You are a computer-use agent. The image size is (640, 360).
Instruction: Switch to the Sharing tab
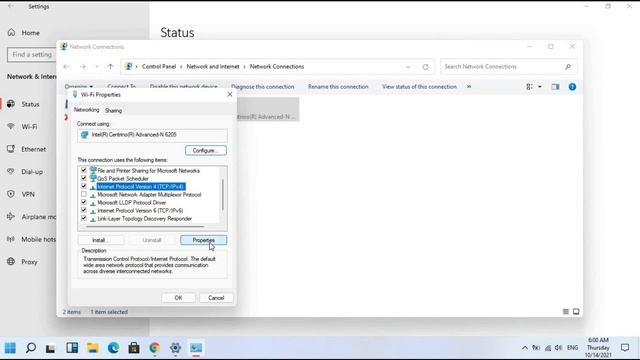click(113, 111)
